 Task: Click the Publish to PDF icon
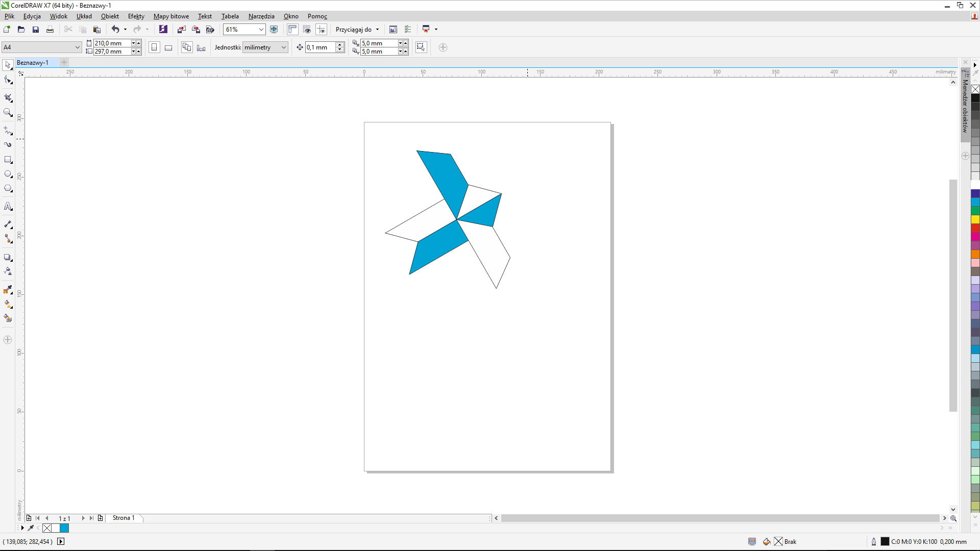[x=210, y=30]
